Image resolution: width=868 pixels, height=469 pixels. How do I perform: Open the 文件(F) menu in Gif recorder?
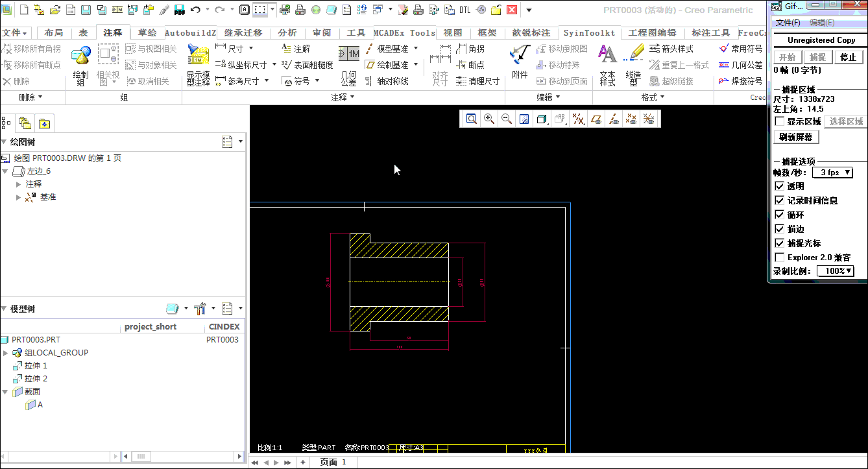pyautogui.click(x=788, y=23)
